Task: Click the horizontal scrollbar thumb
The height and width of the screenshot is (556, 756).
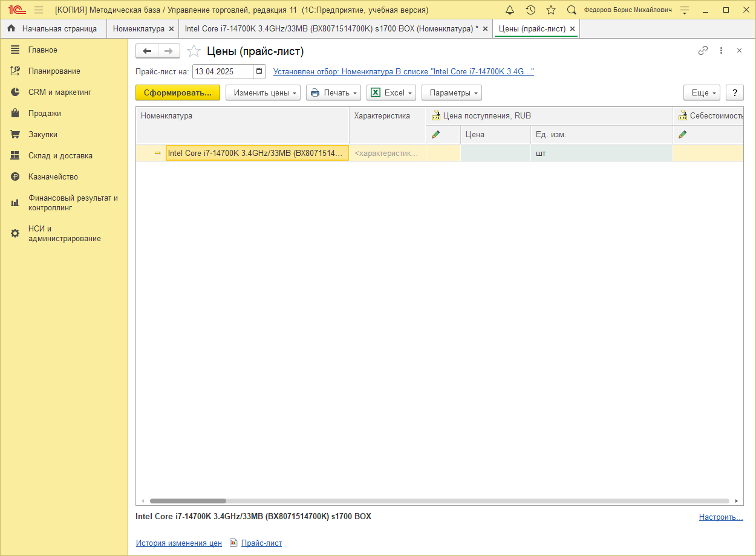Action: (187, 501)
